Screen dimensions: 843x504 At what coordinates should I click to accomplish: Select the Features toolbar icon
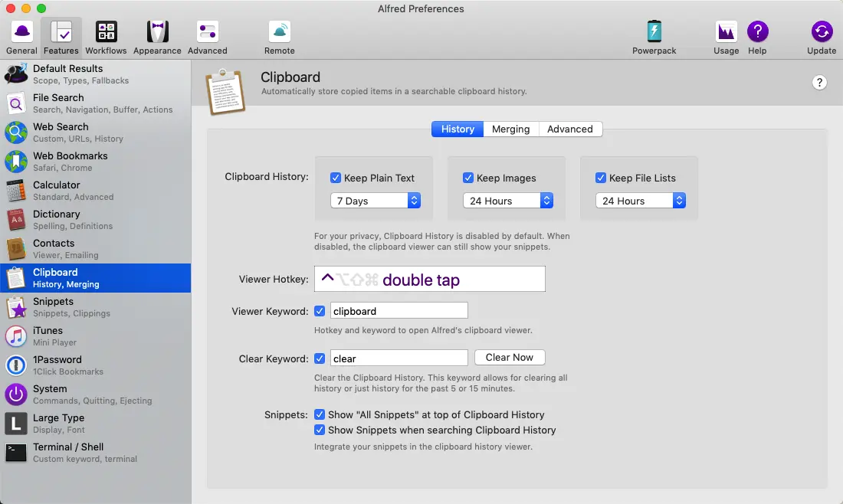click(x=61, y=38)
